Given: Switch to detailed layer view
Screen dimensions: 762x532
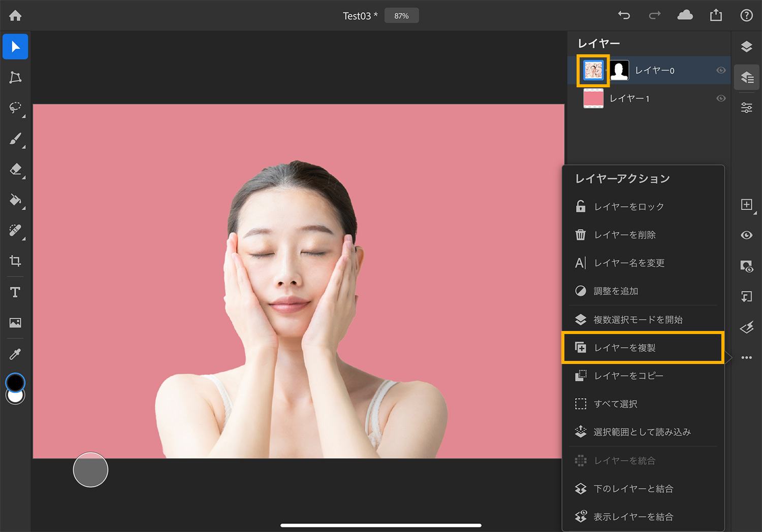Looking at the screenshot, I should tap(746, 77).
